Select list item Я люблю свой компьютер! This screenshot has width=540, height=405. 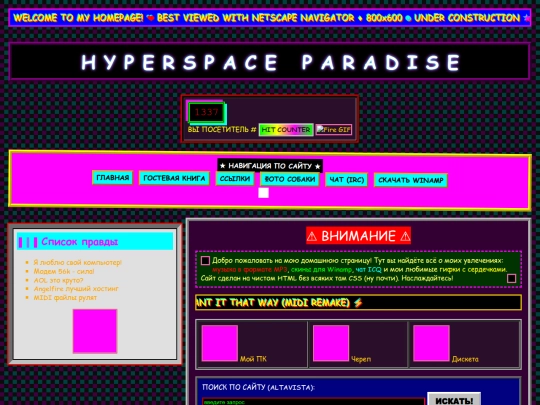coord(77,262)
